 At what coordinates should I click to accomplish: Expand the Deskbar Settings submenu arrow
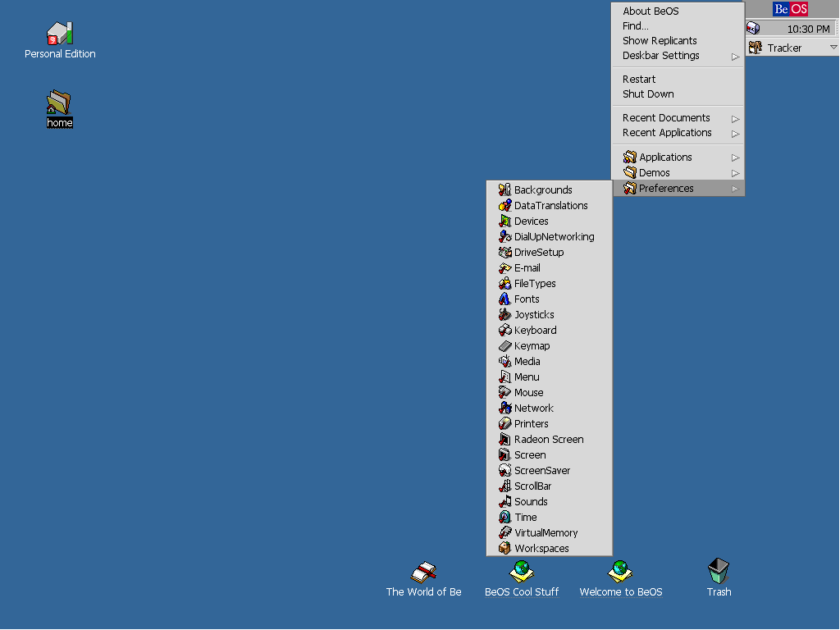tap(735, 57)
